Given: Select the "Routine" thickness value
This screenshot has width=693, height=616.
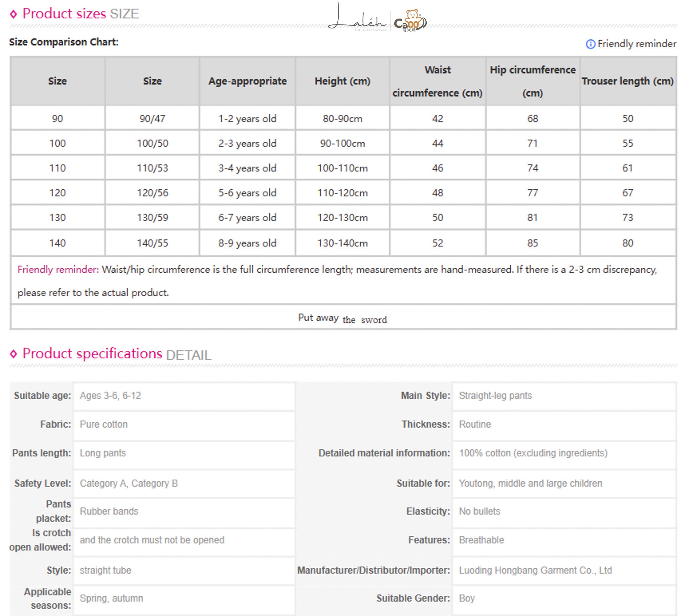Looking at the screenshot, I should coord(475,425).
